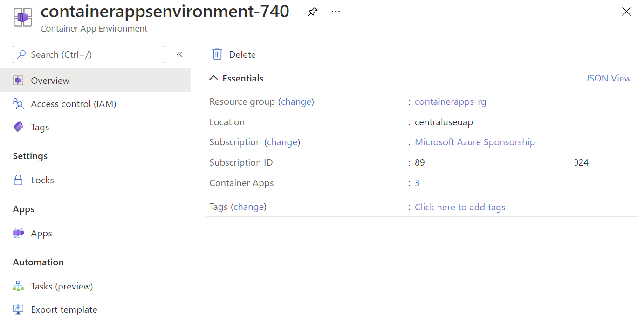Pin containerappsenvironment-740 to dashboard

pos(312,12)
